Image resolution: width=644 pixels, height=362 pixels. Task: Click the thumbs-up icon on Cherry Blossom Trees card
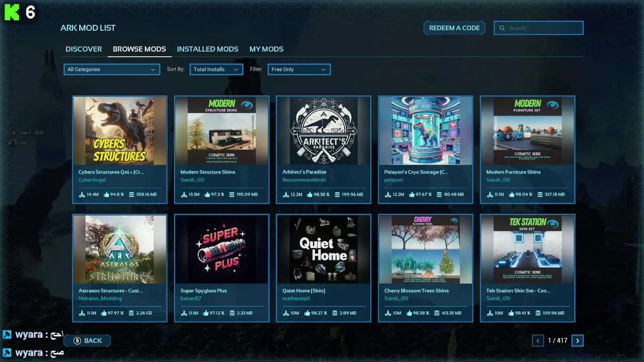click(x=410, y=313)
